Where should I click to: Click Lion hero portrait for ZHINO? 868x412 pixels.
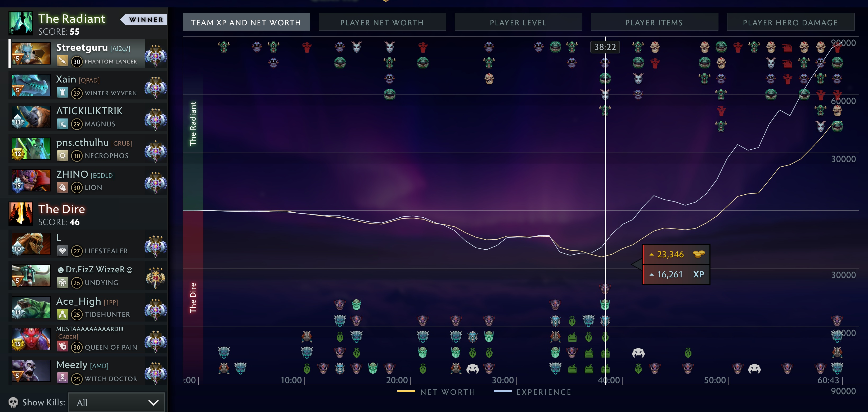click(31, 180)
